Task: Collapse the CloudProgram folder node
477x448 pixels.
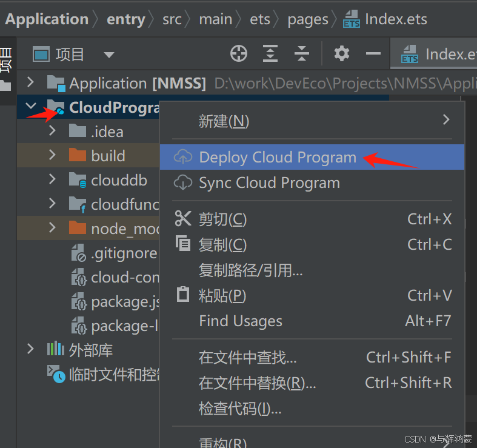Action: pos(31,106)
